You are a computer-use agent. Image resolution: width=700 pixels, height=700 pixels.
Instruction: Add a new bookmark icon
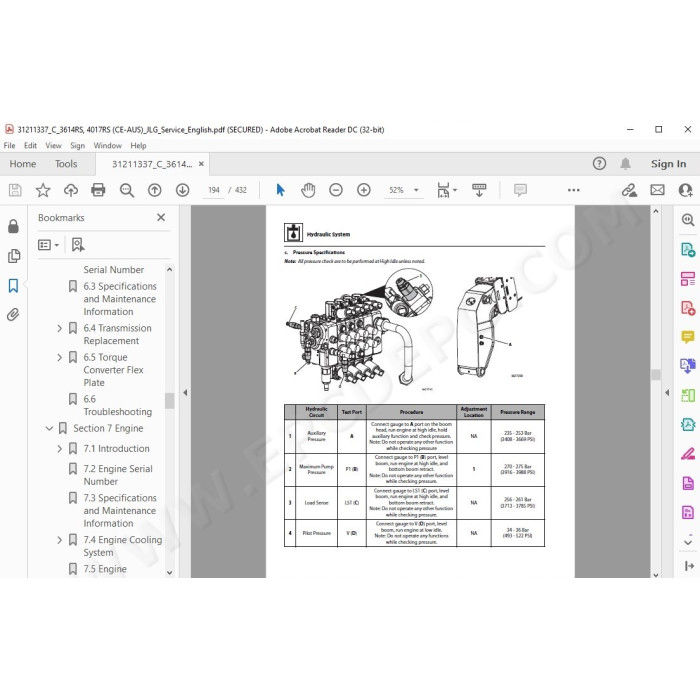click(x=78, y=245)
